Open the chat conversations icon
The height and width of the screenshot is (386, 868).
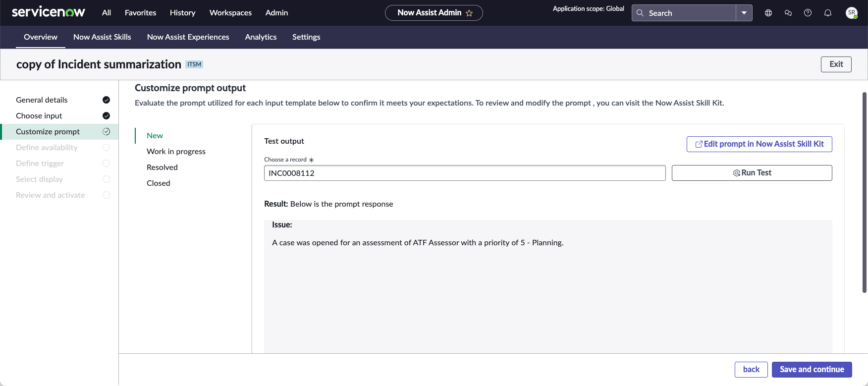tap(788, 13)
